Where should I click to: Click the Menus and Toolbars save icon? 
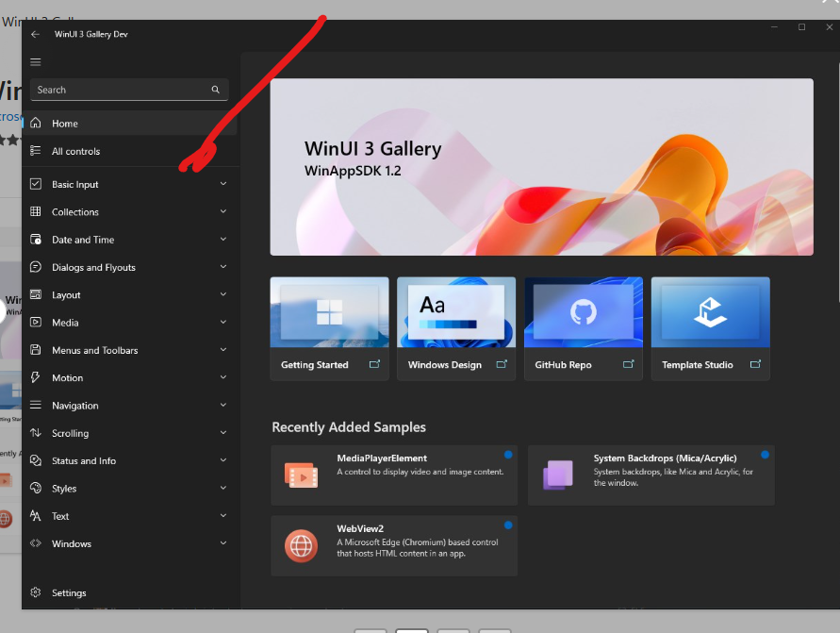(36, 349)
